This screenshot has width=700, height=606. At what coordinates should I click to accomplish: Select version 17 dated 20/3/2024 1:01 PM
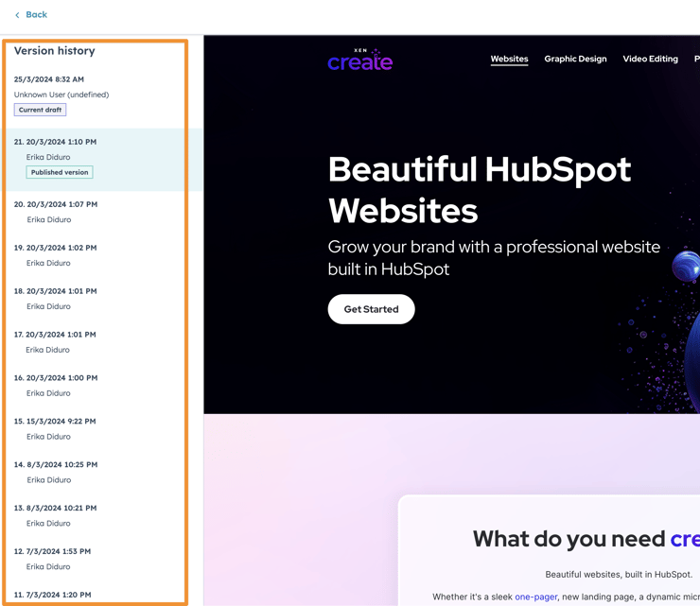pyautogui.click(x=55, y=335)
